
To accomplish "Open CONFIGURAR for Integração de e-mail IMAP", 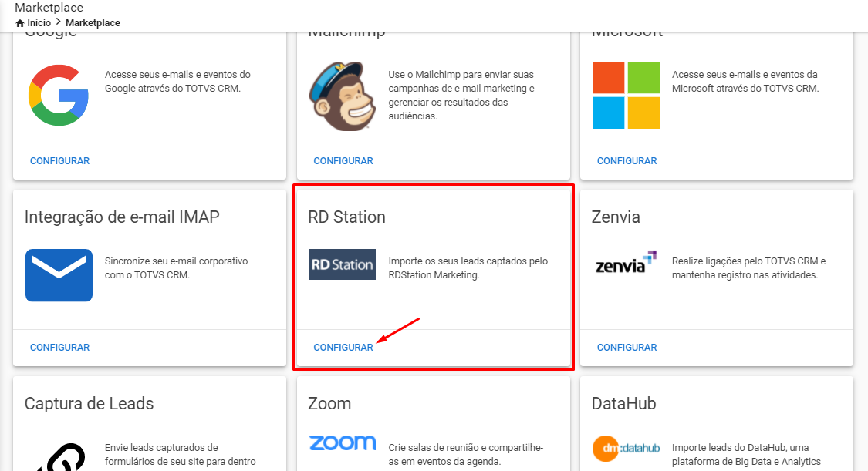I will coord(59,347).
